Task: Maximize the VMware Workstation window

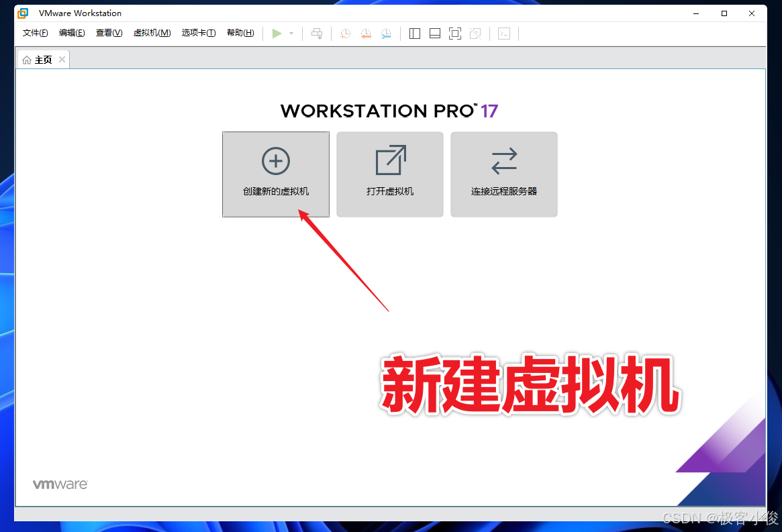Action: [x=724, y=13]
